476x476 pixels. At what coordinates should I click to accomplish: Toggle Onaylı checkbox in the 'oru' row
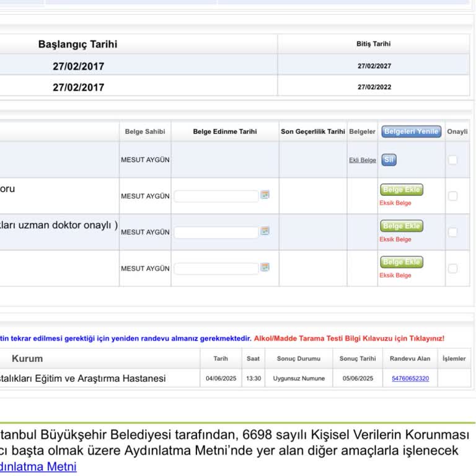452,196
